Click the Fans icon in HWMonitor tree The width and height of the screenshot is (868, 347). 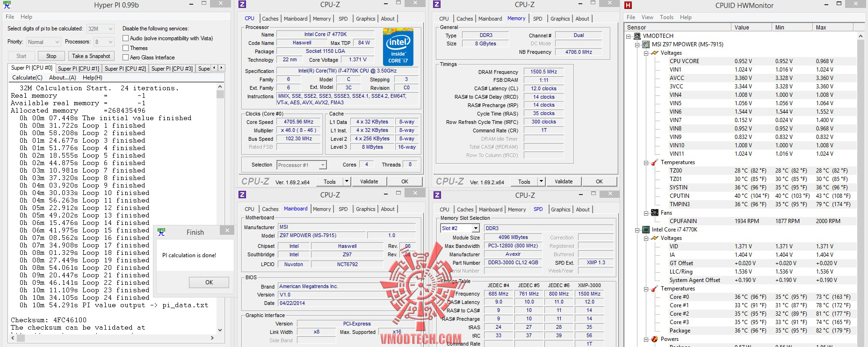click(x=655, y=213)
